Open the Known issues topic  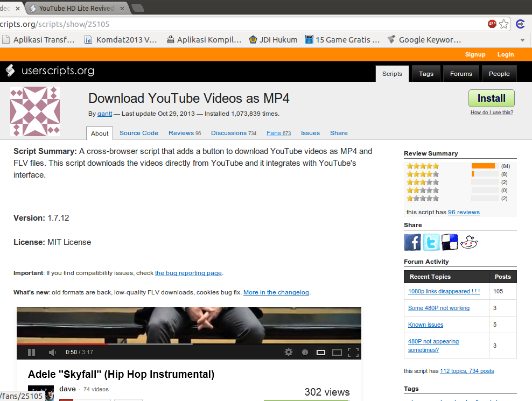point(425,325)
